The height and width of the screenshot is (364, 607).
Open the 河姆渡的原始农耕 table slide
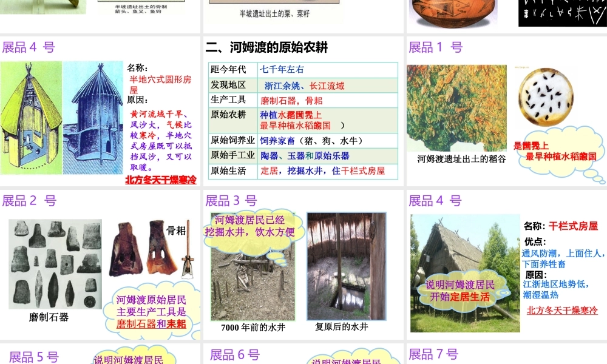[x=303, y=111]
